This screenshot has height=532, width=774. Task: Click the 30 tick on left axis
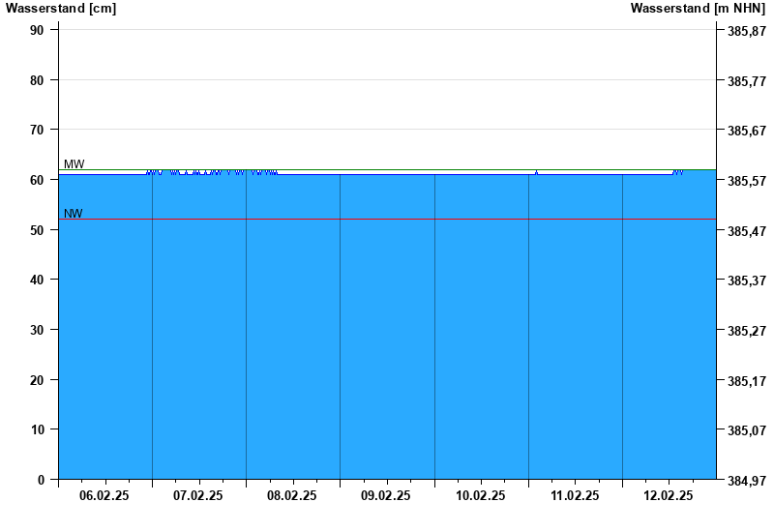(x=37, y=330)
